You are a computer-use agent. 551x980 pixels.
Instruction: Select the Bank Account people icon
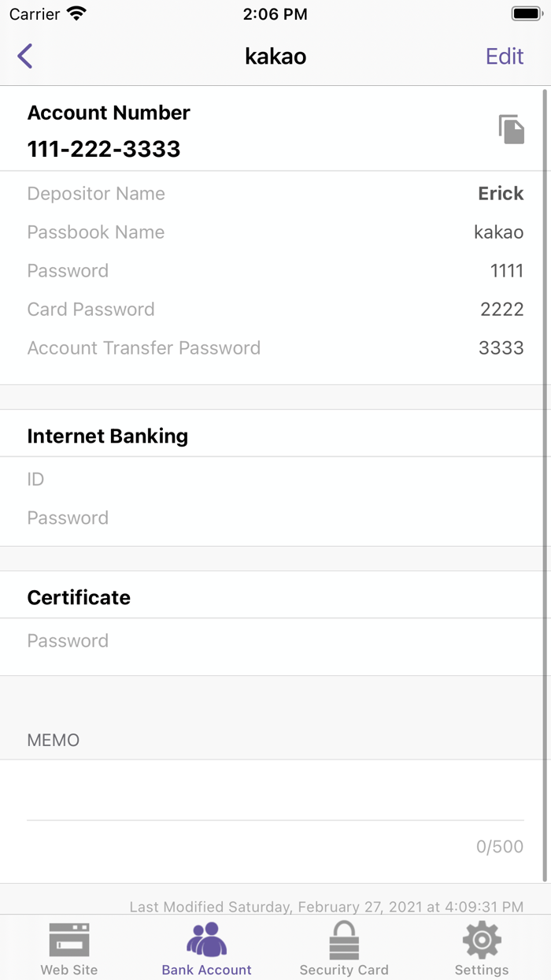pos(206,937)
